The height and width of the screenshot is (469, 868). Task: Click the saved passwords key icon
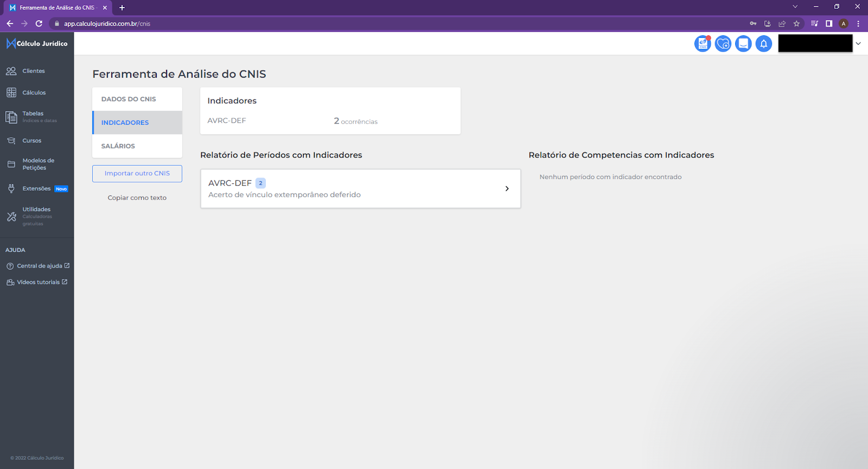[753, 23]
